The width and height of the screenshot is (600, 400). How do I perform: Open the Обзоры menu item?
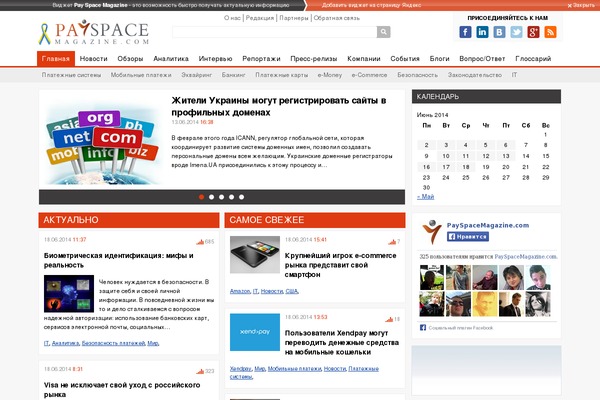click(x=130, y=59)
